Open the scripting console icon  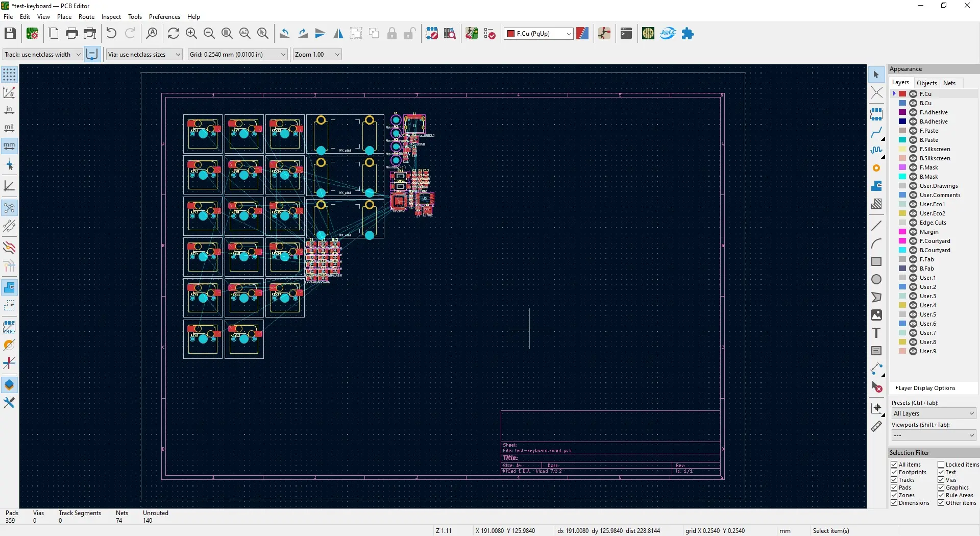click(x=626, y=34)
